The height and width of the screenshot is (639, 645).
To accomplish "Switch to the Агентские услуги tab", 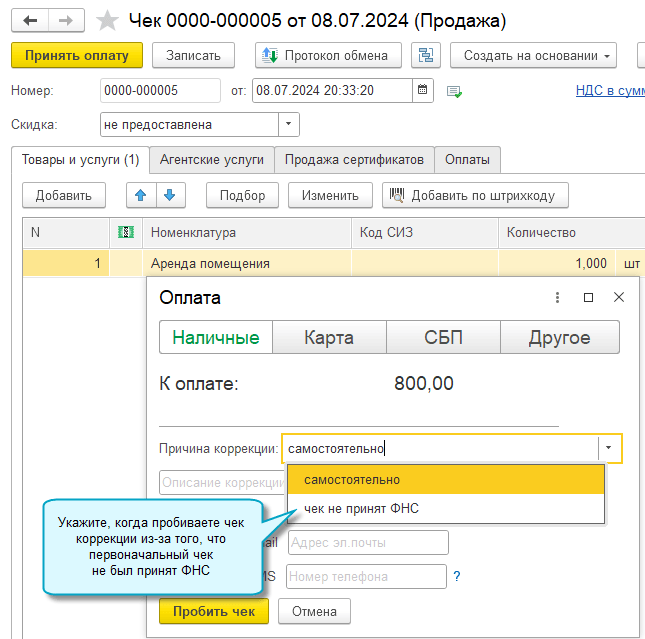I will click(x=212, y=159).
